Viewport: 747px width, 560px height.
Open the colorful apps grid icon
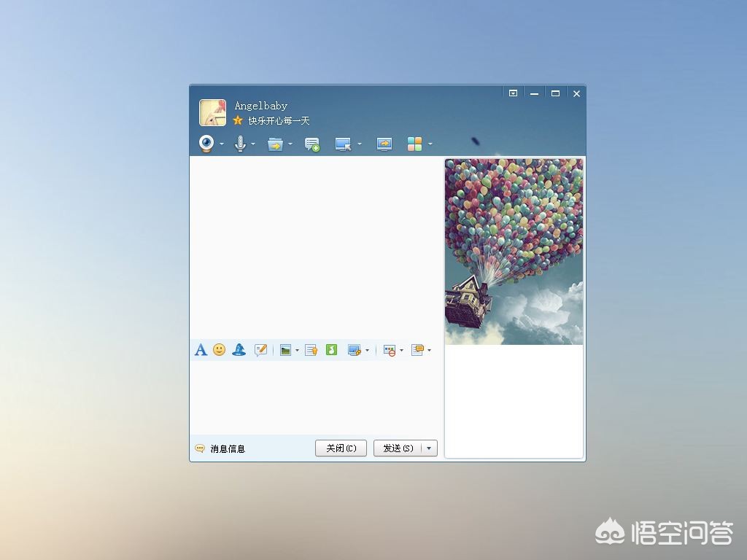click(414, 144)
